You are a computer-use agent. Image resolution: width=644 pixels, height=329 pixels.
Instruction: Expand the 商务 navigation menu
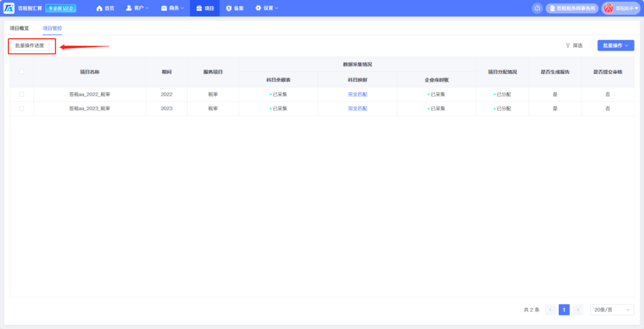point(172,8)
